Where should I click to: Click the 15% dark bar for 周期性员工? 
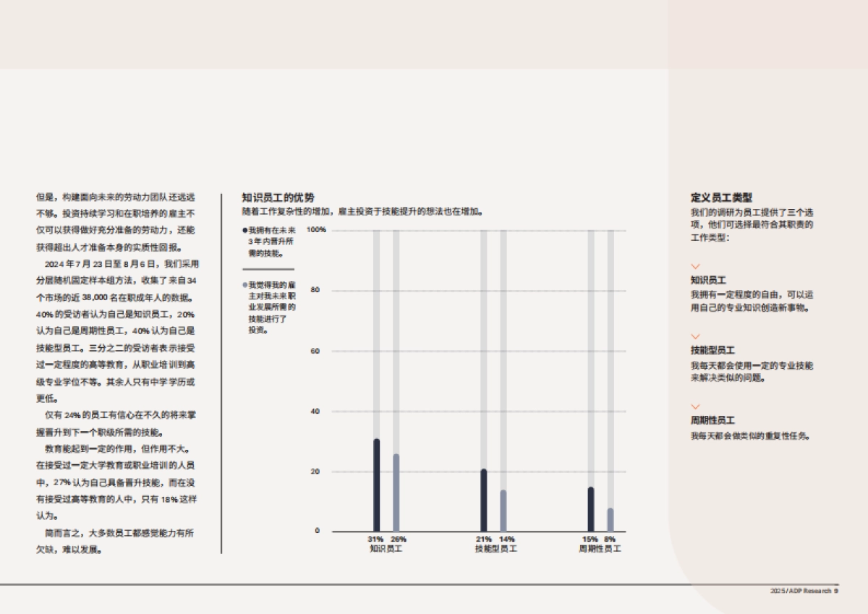coord(591,510)
